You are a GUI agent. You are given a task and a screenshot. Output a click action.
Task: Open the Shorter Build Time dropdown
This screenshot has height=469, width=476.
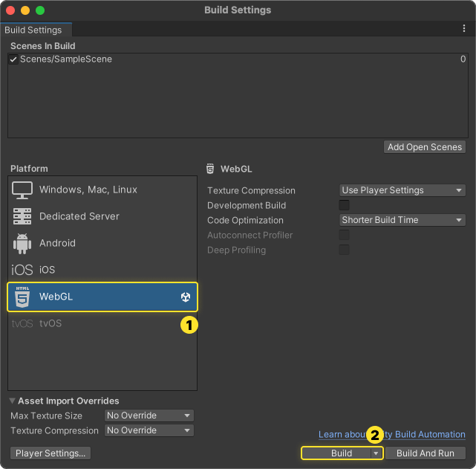402,220
